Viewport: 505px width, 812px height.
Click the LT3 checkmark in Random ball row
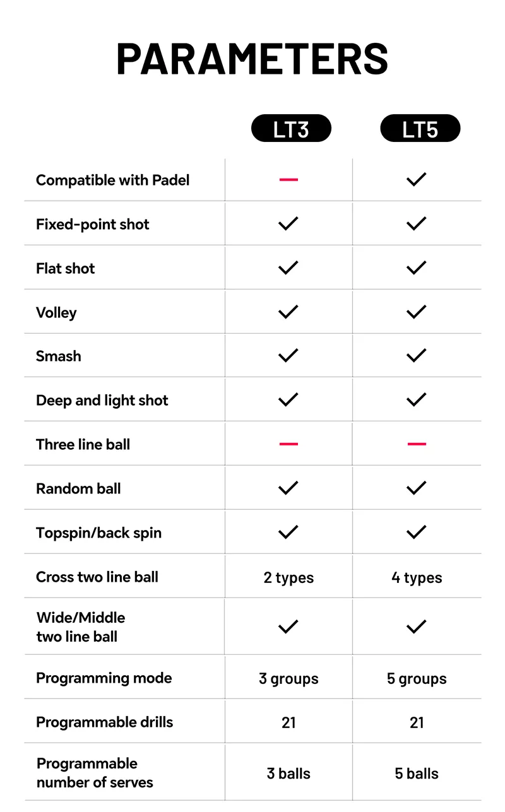[x=288, y=488]
